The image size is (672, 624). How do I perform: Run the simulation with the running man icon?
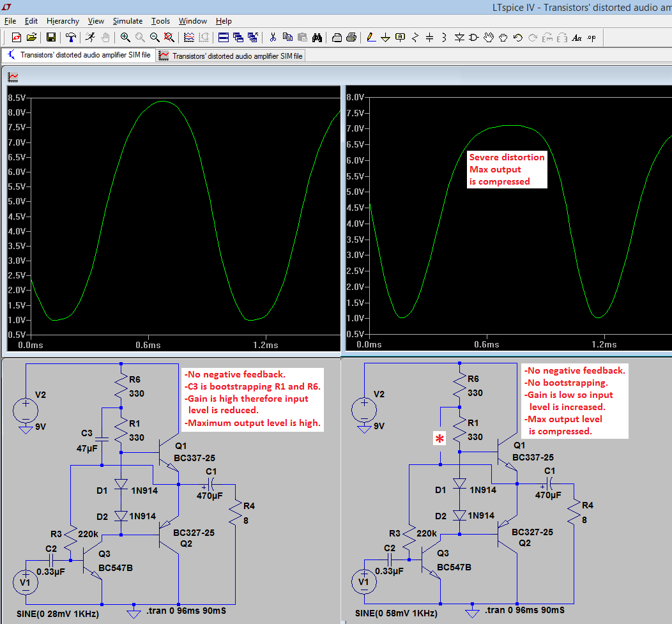point(90,38)
